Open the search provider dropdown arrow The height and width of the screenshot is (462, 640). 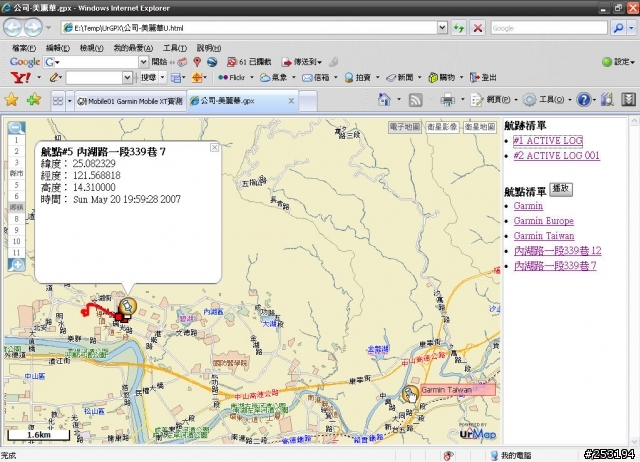[x=631, y=28]
